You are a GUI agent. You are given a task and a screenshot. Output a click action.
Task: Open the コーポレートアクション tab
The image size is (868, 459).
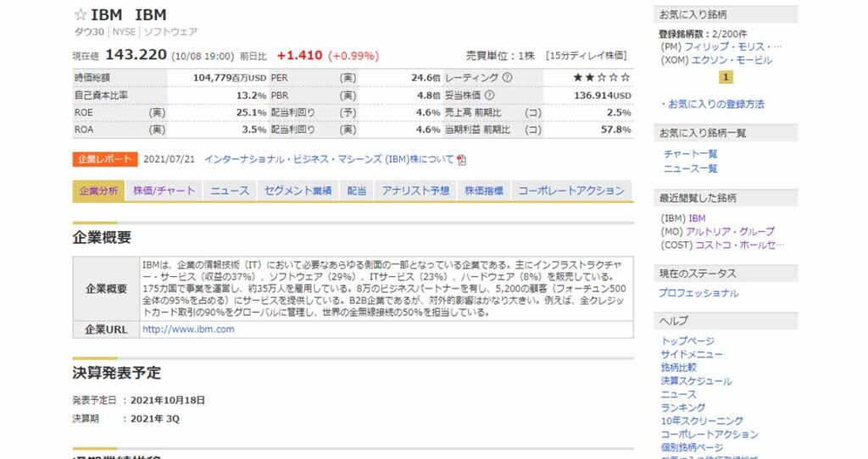pos(571,191)
